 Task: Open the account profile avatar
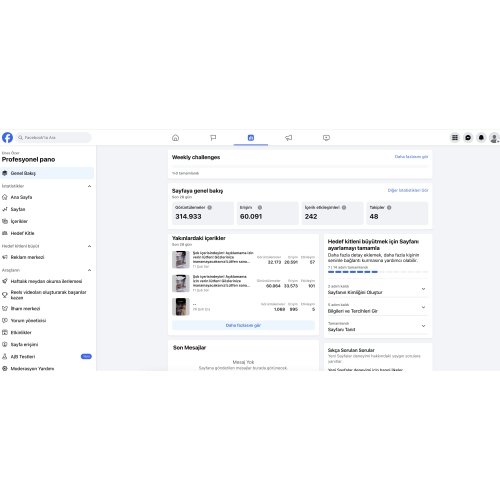(x=494, y=137)
